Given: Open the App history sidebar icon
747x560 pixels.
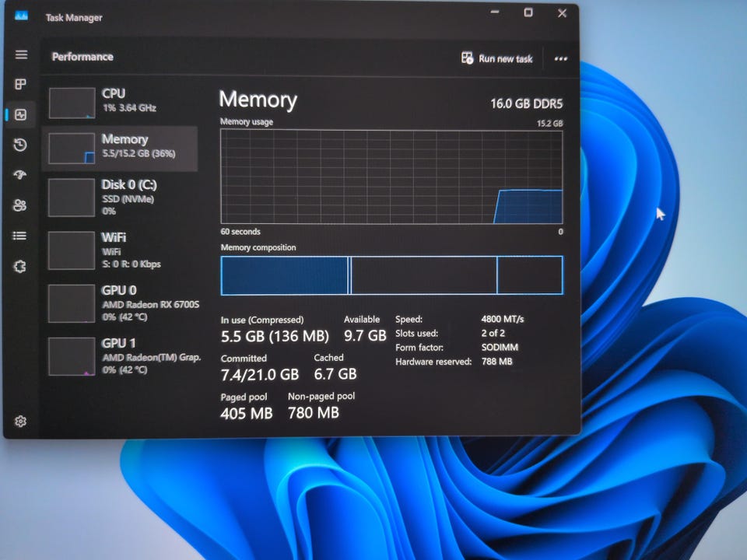Looking at the screenshot, I should click(x=20, y=145).
